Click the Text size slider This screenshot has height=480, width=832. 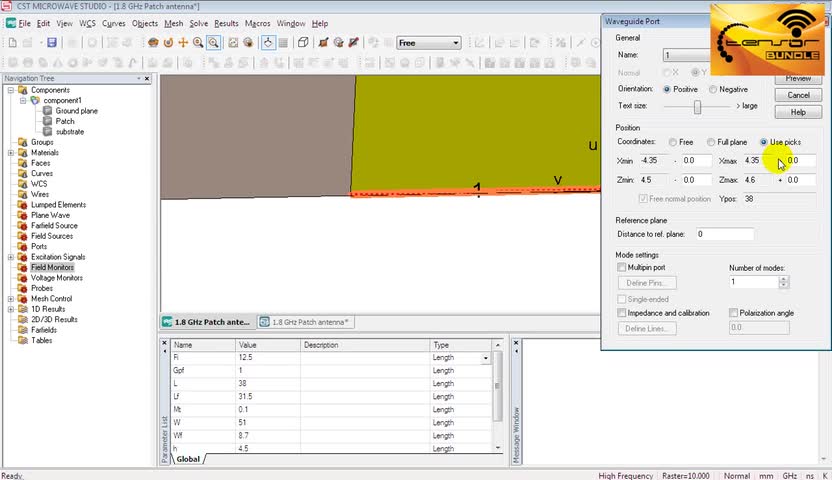pos(697,106)
